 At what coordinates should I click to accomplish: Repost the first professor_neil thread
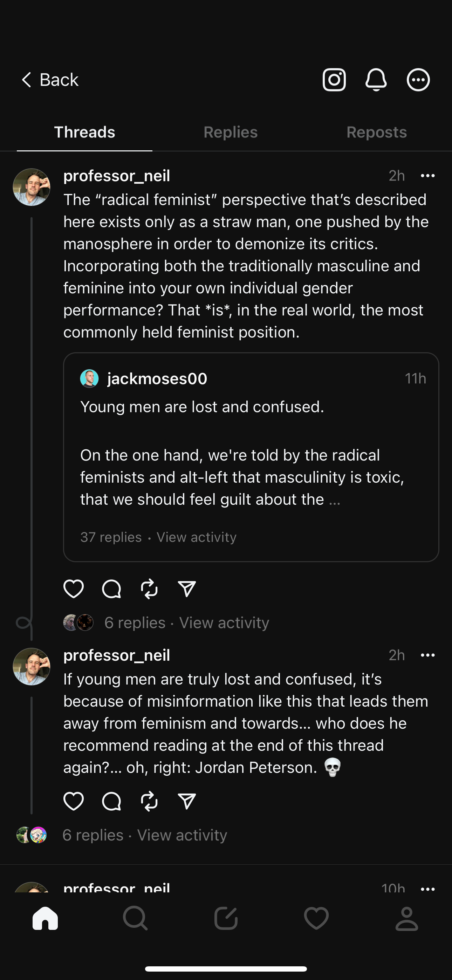click(149, 589)
